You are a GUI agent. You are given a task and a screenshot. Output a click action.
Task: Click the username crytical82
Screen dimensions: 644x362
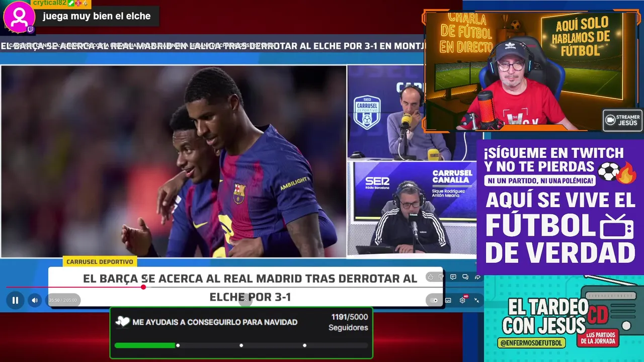tap(49, 3)
